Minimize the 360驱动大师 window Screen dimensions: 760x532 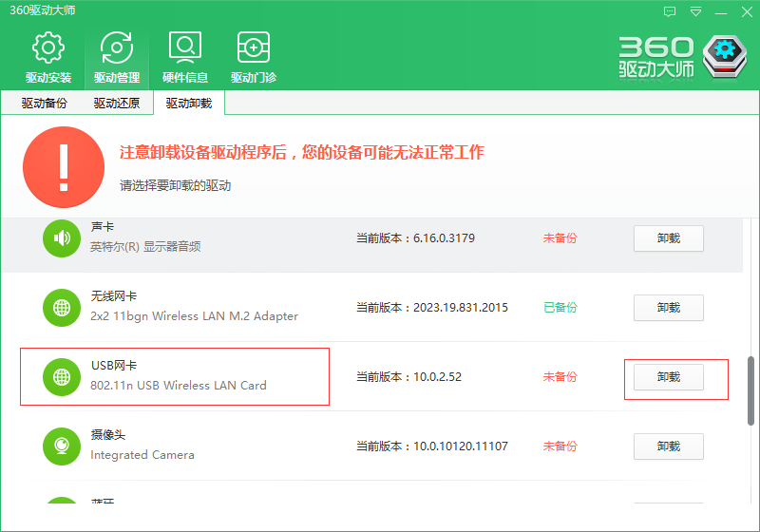pos(721,12)
